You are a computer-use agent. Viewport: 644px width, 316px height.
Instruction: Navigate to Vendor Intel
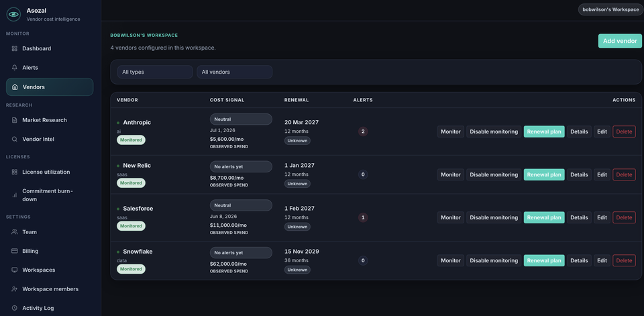click(50, 140)
